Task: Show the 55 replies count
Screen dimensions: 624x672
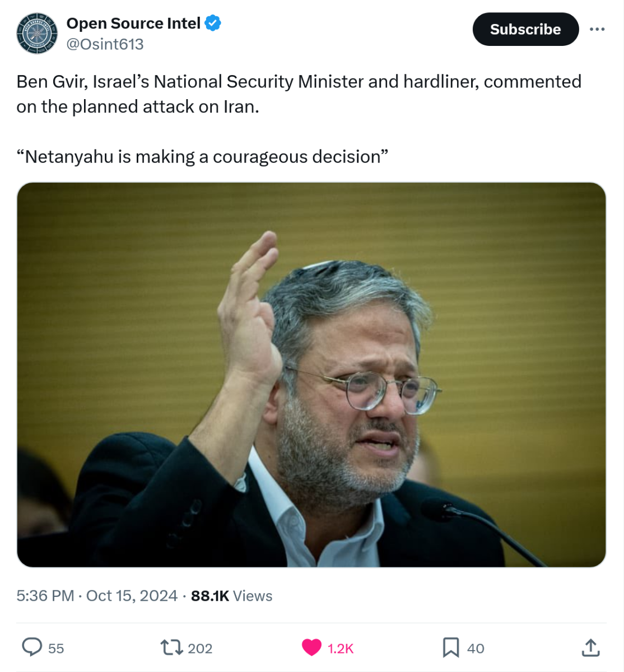Action: (x=56, y=648)
